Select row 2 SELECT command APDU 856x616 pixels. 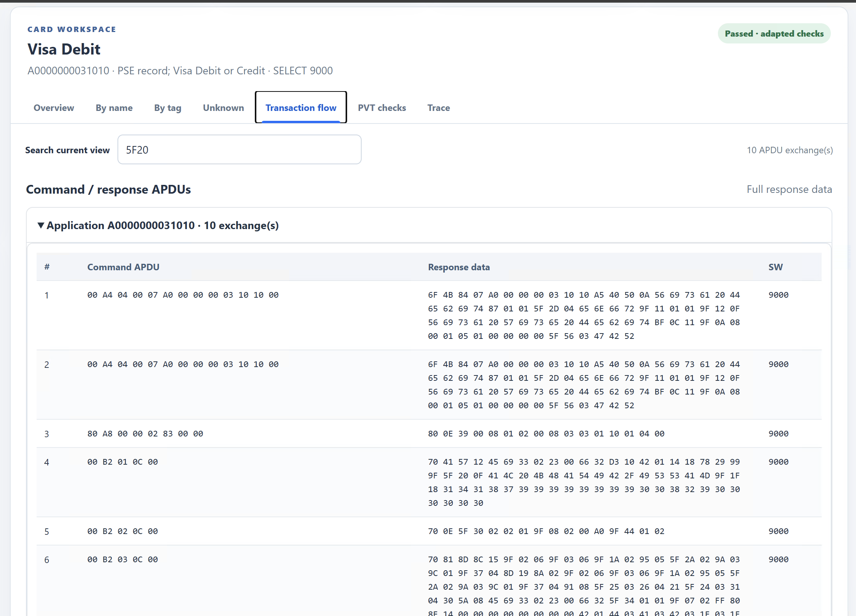(183, 364)
